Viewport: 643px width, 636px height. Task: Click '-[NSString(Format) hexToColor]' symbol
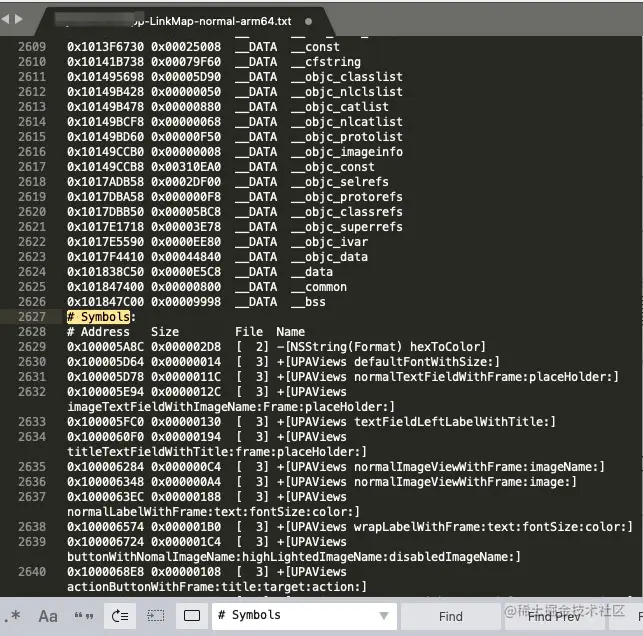coord(381,346)
